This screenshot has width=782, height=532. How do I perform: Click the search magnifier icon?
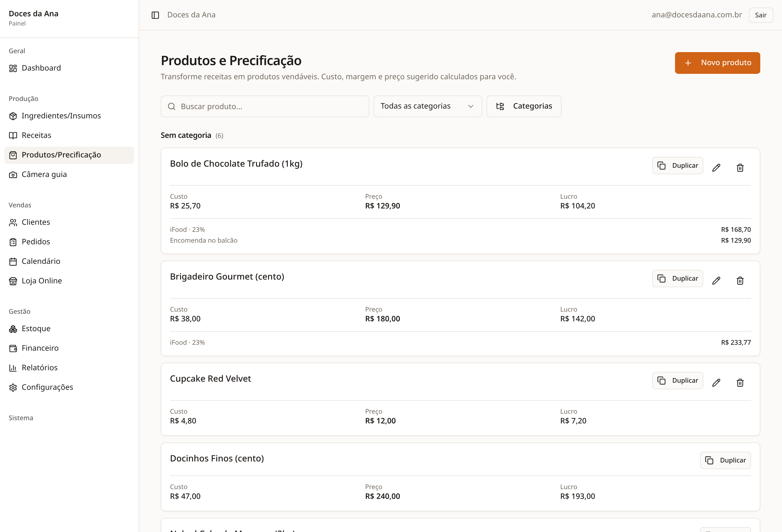pyautogui.click(x=171, y=106)
